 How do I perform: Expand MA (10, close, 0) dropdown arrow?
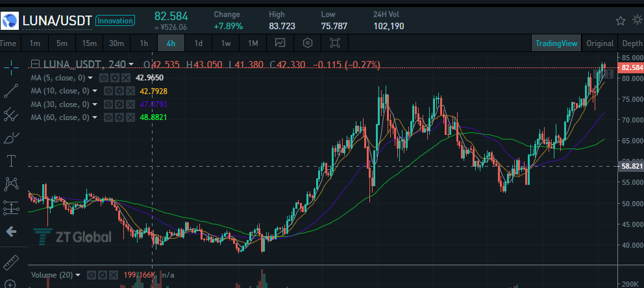tap(95, 91)
